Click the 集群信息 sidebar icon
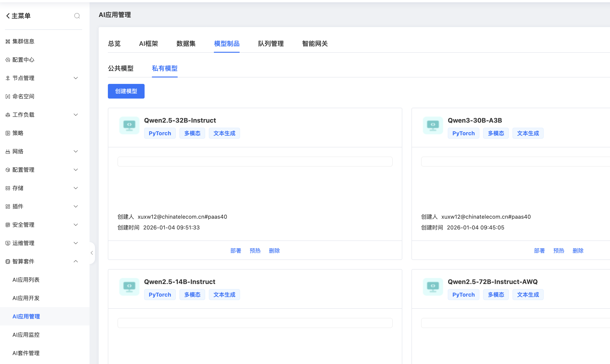Image resolution: width=610 pixels, height=364 pixels. pos(8,41)
